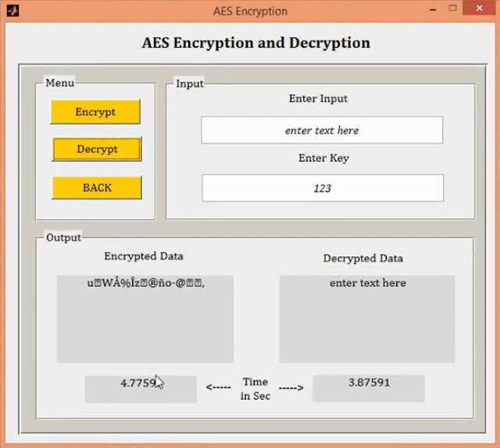Click the 'Enter Input' label
Viewport: 500px width, 448px height.
318,98
